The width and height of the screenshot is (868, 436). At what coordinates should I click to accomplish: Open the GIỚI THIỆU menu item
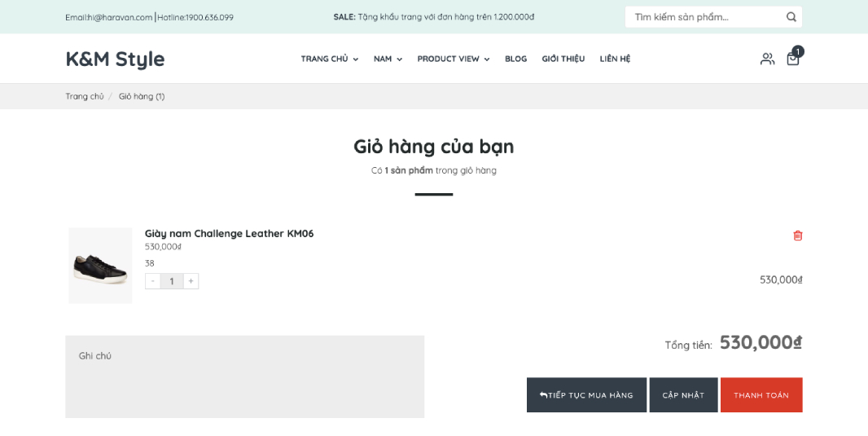tap(563, 59)
